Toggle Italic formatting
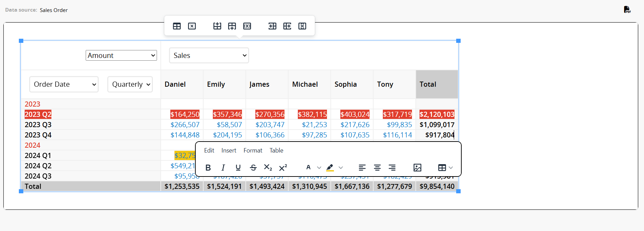Viewport: 644px width, 231px height. tap(223, 168)
